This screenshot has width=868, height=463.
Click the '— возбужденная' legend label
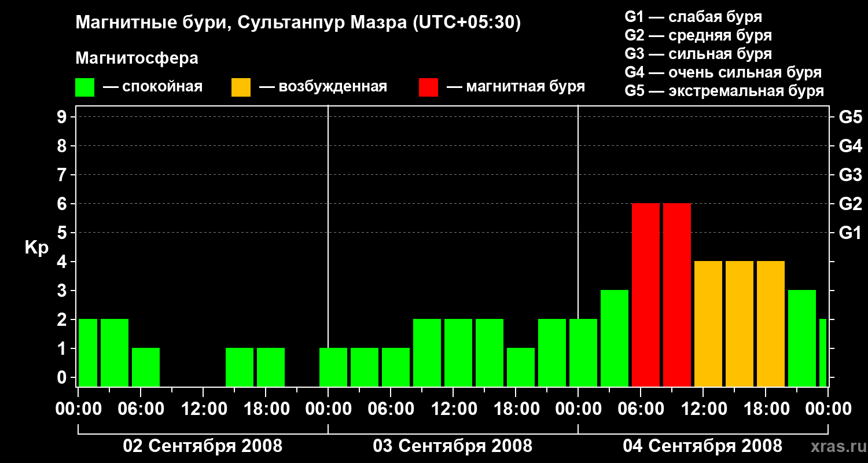pos(323,87)
